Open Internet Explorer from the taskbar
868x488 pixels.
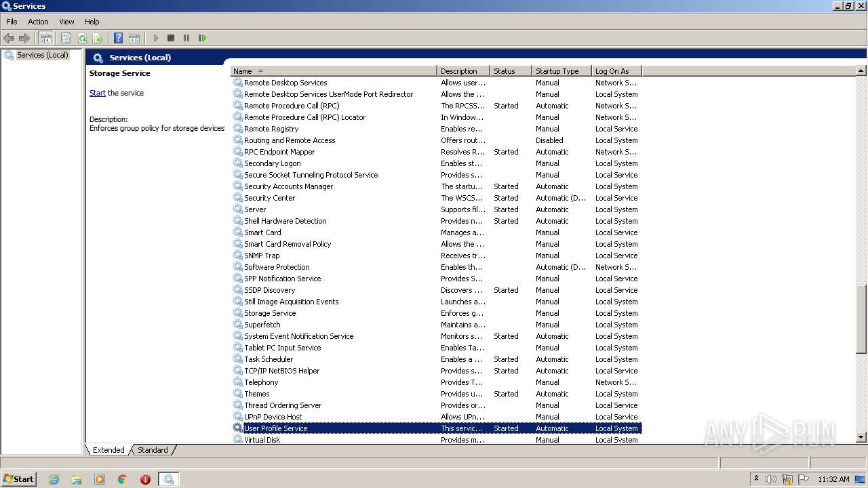click(x=54, y=479)
